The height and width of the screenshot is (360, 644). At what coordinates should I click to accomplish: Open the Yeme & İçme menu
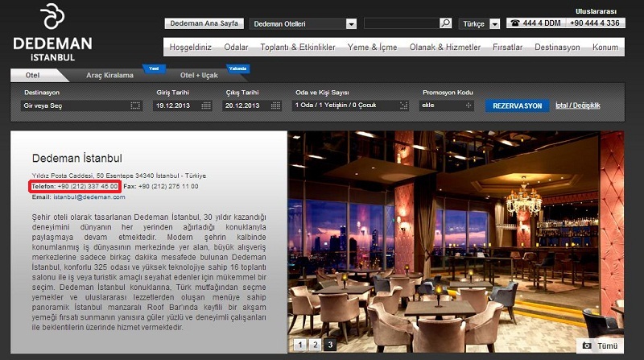click(372, 48)
